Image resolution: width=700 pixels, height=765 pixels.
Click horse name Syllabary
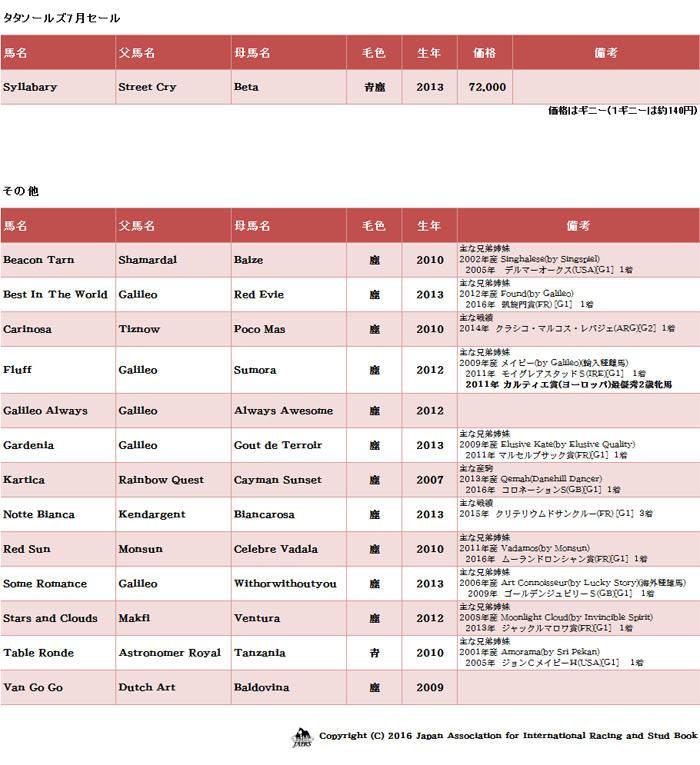pyautogui.click(x=30, y=87)
